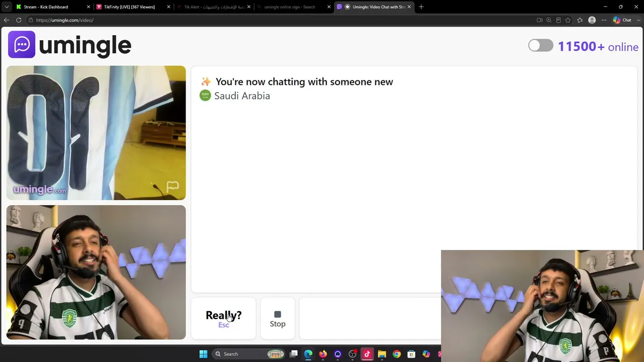Image resolution: width=644 pixels, height=362 pixels.
Task: Click the stranger's video feed
Action: (96, 133)
